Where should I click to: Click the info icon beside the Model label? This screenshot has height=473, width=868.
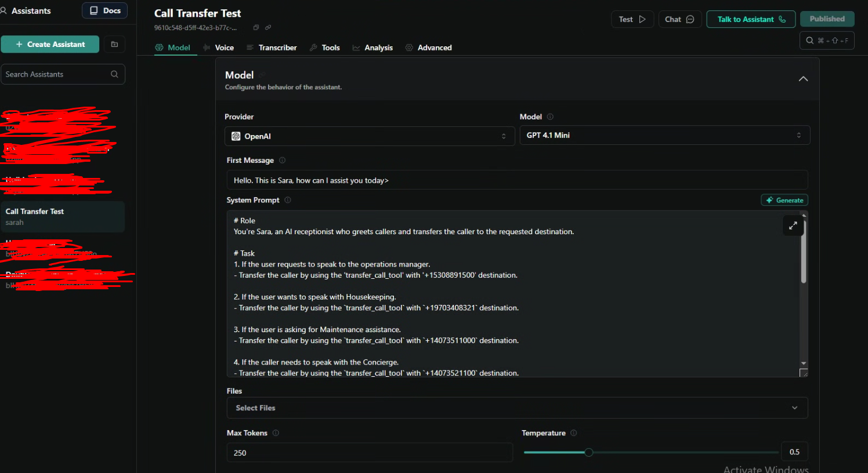[x=550, y=117]
